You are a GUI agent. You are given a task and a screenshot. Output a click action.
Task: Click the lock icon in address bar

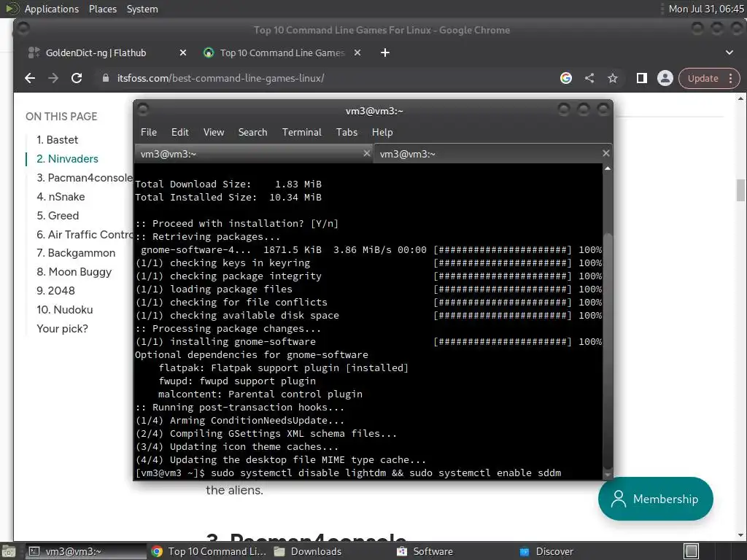tap(106, 78)
